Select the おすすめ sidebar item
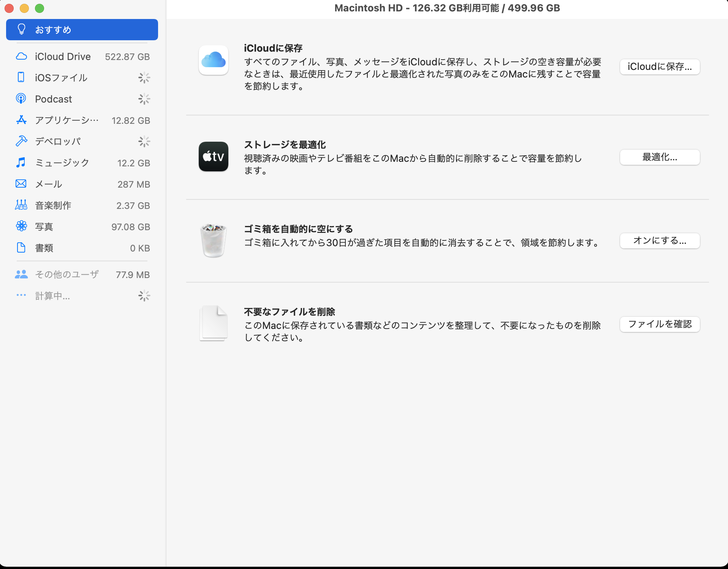The height and width of the screenshot is (569, 728). 82,30
